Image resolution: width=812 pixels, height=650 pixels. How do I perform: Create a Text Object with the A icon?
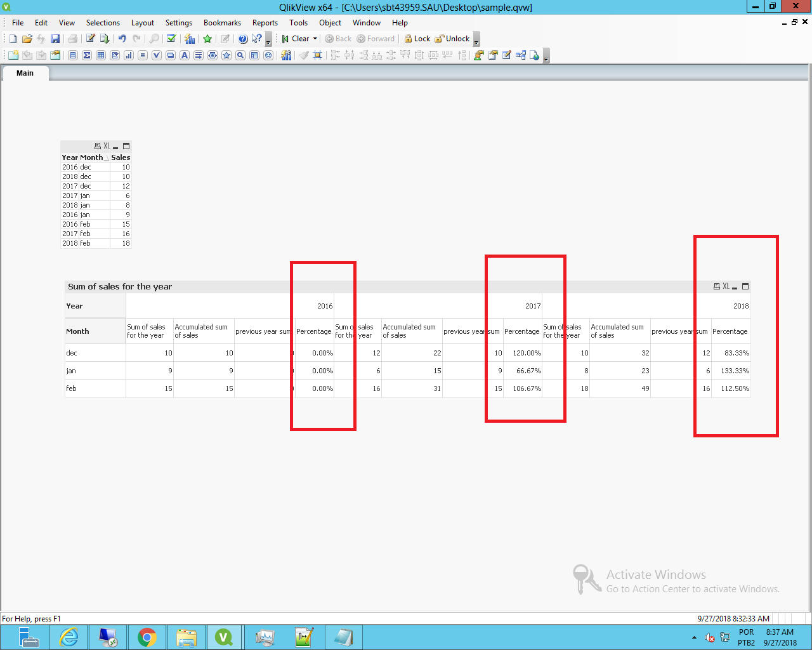(x=185, y=55)
